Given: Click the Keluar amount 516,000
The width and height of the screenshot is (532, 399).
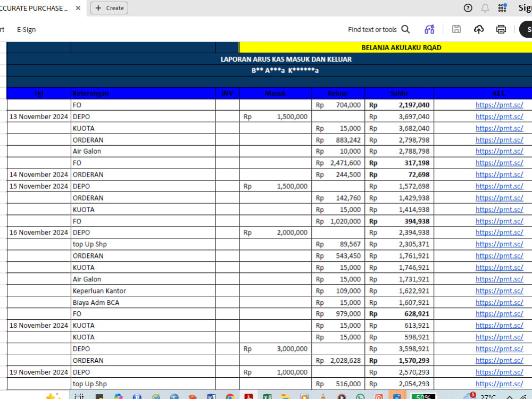Looking at the screenshot, I should coord(348,384).
